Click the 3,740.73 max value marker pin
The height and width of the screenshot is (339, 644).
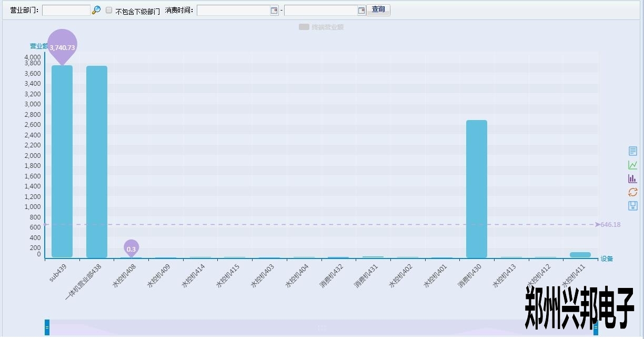(62, 45)
